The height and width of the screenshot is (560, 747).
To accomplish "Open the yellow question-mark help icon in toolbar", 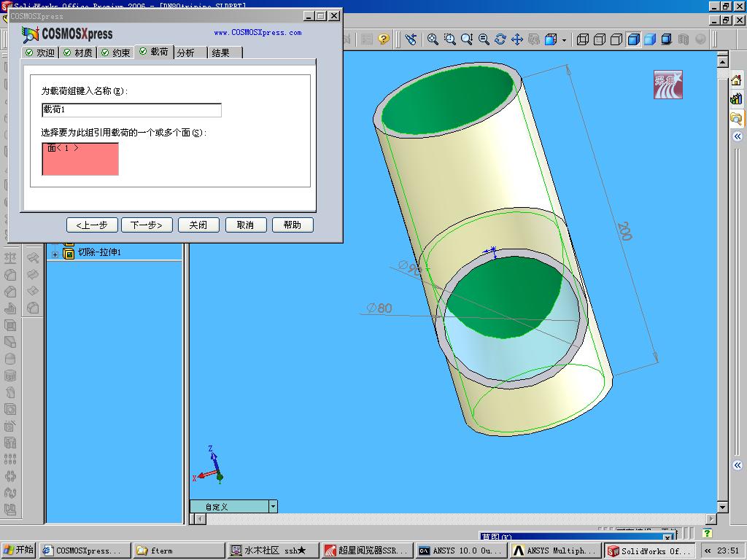I will click(384, 39).
